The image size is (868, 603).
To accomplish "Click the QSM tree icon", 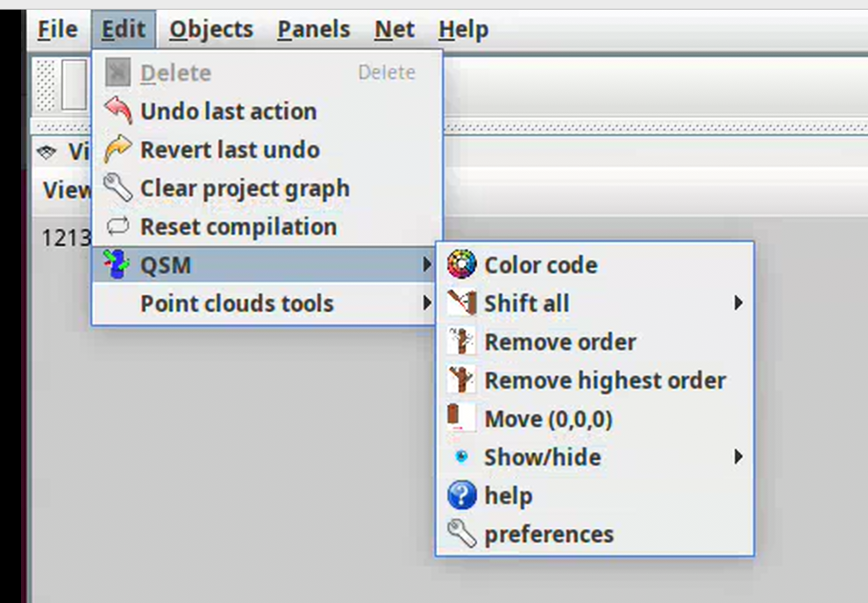I will (x=116, y=265).
